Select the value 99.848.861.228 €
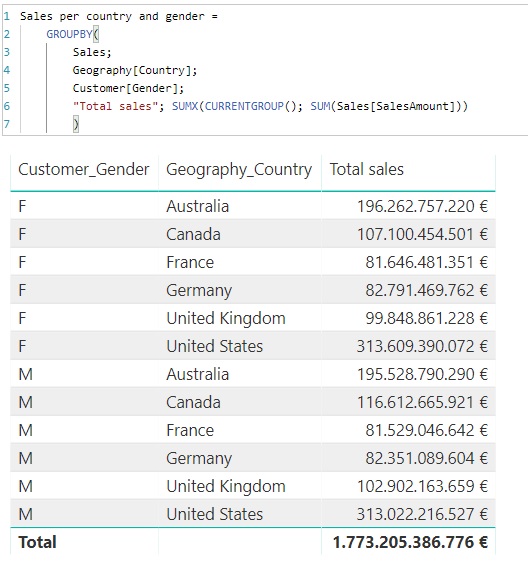This screenshot has width=528, height=564. point(427,318)
